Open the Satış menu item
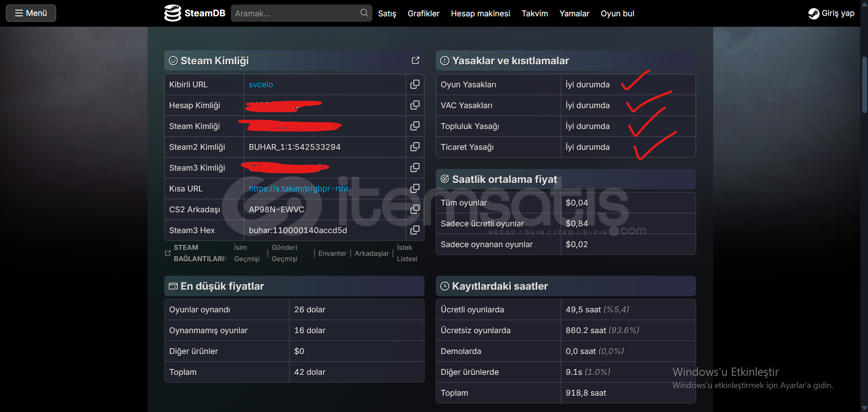This screenshot has width=868, height=412. point(387,14)
